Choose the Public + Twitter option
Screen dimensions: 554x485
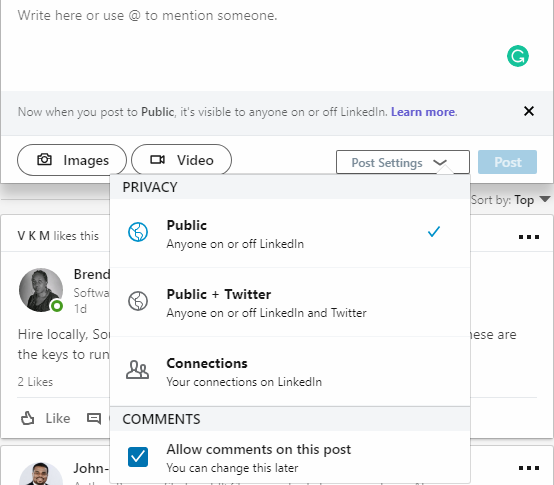[x=290, y=302]
